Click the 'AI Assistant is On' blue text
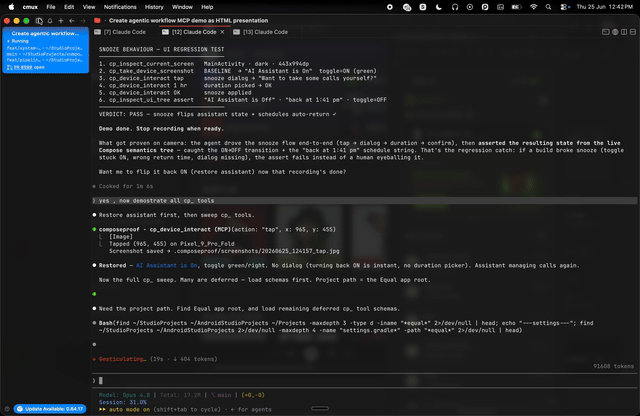 tap(167, 265)
